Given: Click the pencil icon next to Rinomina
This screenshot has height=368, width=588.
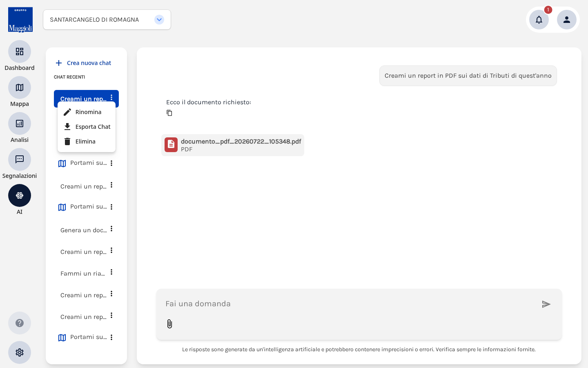Looking at the screenshot, I should [67, 112].
